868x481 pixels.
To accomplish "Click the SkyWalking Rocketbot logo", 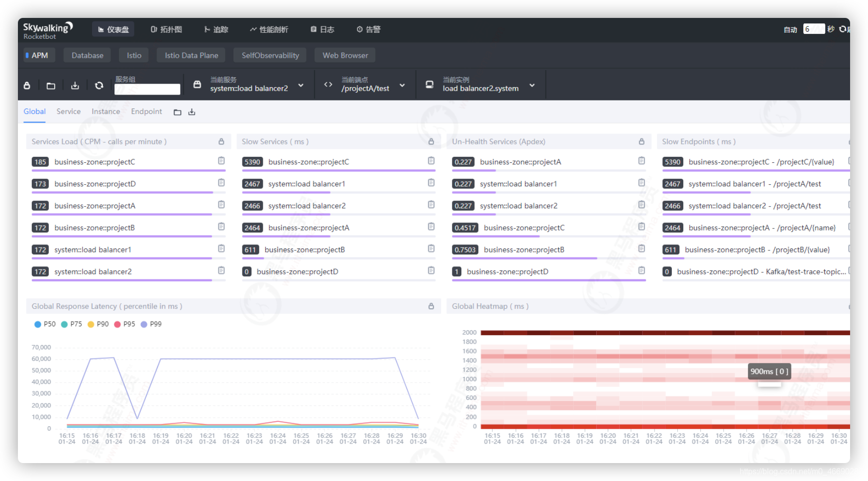I will 48,30.
